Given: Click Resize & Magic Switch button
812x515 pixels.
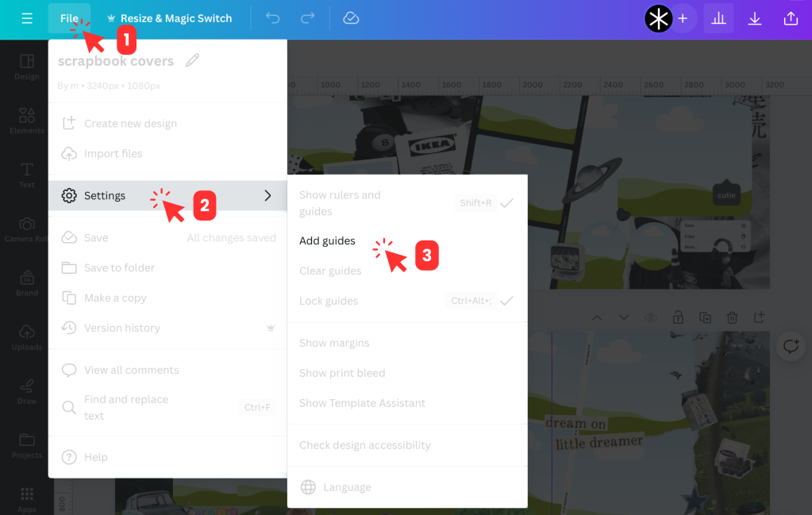Looking at the screenshot, I should (x=169, y=18).
